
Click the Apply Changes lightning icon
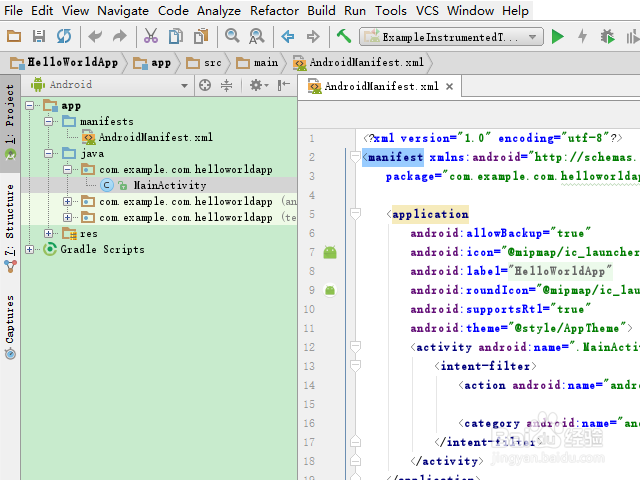(x=582, y=37)
